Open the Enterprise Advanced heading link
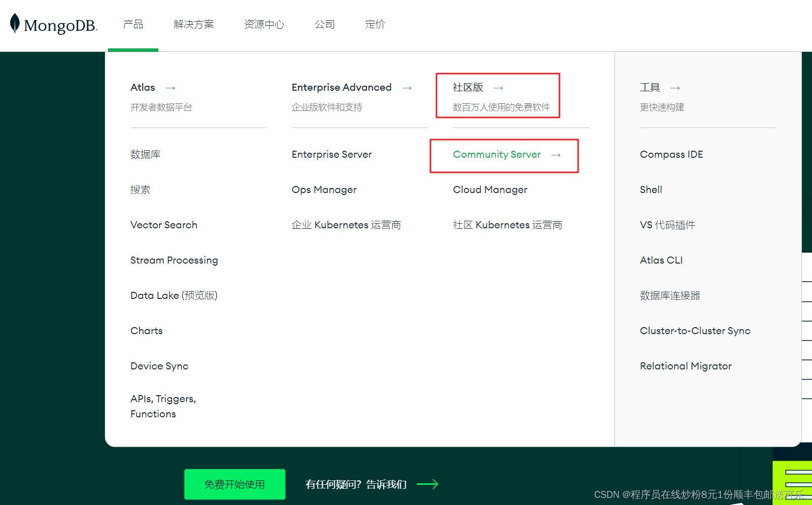 (342, 87)
